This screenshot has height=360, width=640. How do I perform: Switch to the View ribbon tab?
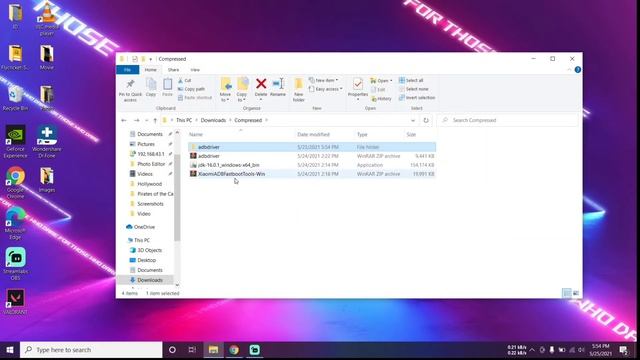pyautogui.click(x=195, y=70)
